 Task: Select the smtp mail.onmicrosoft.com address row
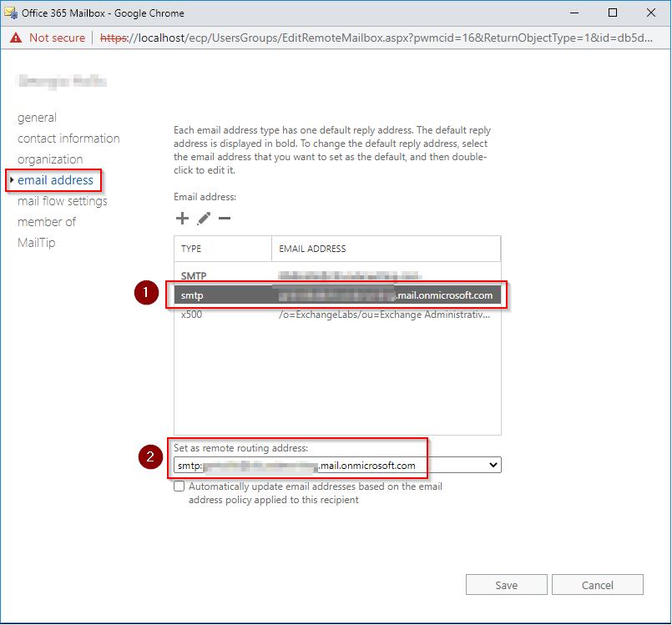pos(337,295)
